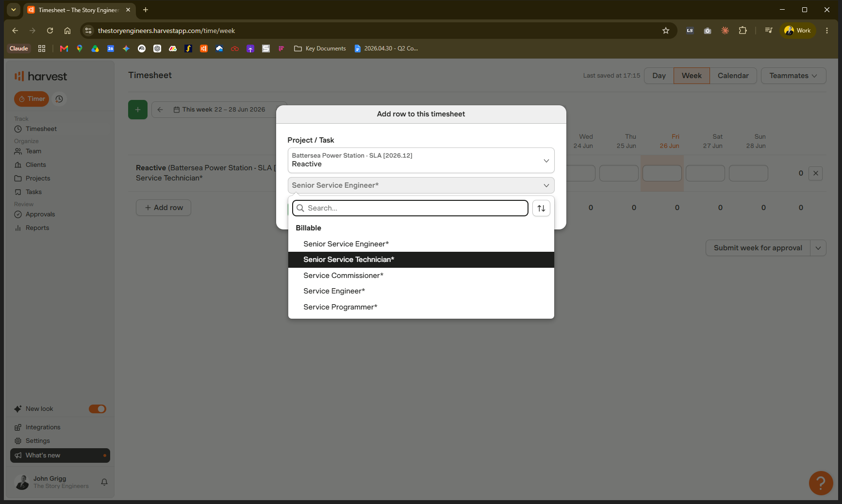Open Key Documents bookmark folder
Image resolution: width=842 pixels, height=504 pixels.
click(x=320, y=49)
